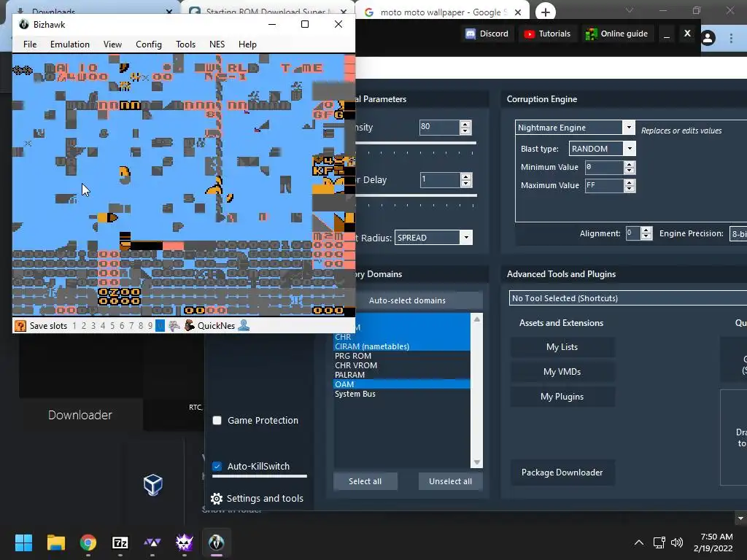Click the Delay slider track
Image resolution: width=747 pixels, height=560 pixels.
[416, 195]
